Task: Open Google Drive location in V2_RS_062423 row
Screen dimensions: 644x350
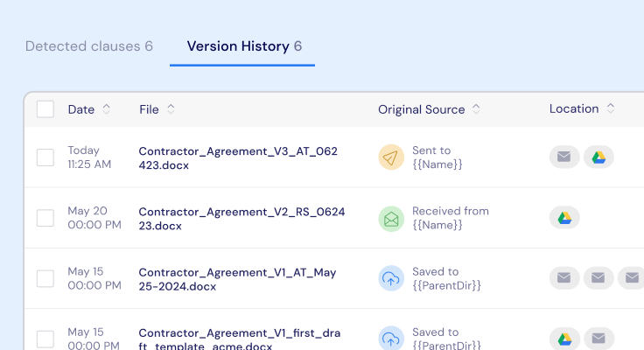Action: coord(564,217)
